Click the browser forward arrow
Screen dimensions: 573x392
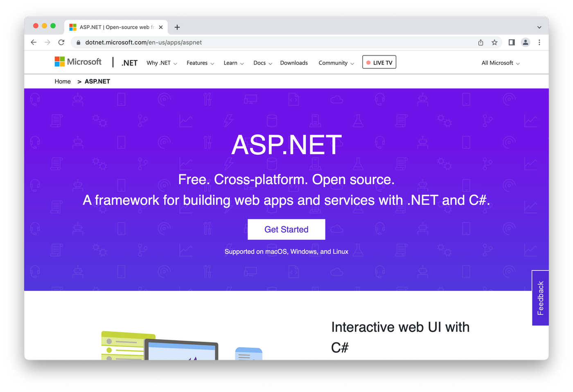click(x=47, y=42)
